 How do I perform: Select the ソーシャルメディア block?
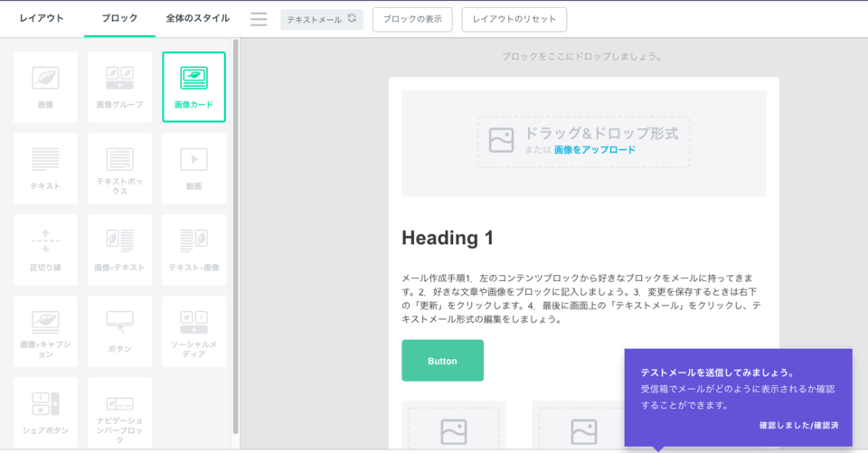(x=193, y=331)
